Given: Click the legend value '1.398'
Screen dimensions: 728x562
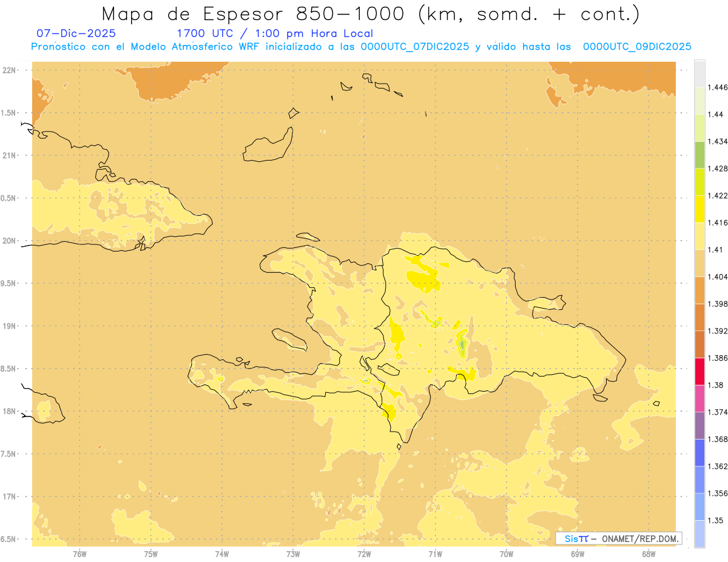Looking at the screenshot, I should click(717, 304).
